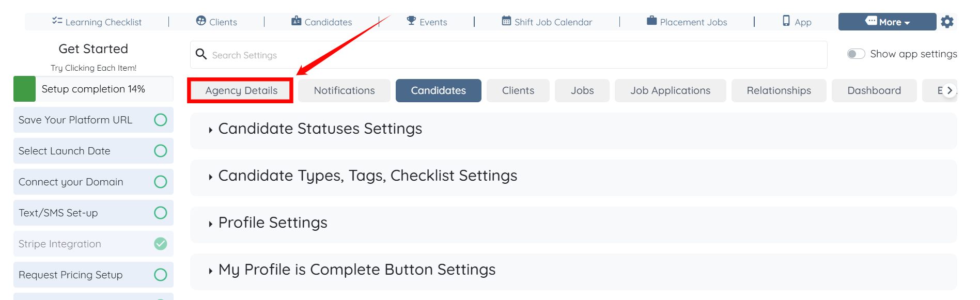Click the App mobile phone icon
This screenshot has height=300, width=980.
coord(786,21)
